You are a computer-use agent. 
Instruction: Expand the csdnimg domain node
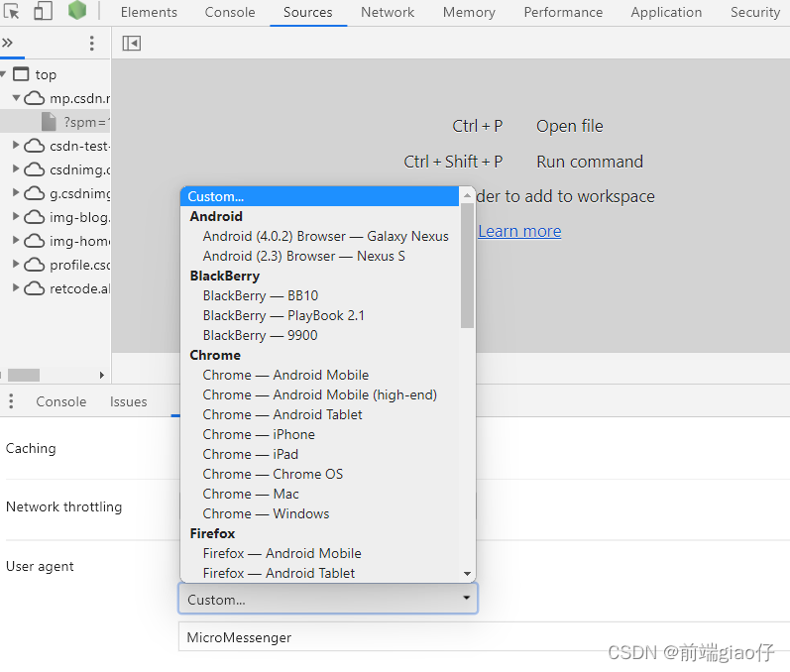16,169
